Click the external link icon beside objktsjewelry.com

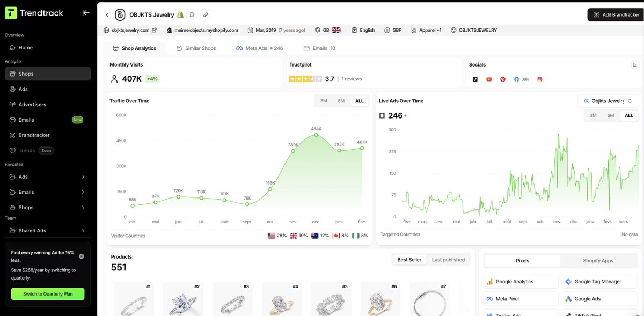point(155,30)
